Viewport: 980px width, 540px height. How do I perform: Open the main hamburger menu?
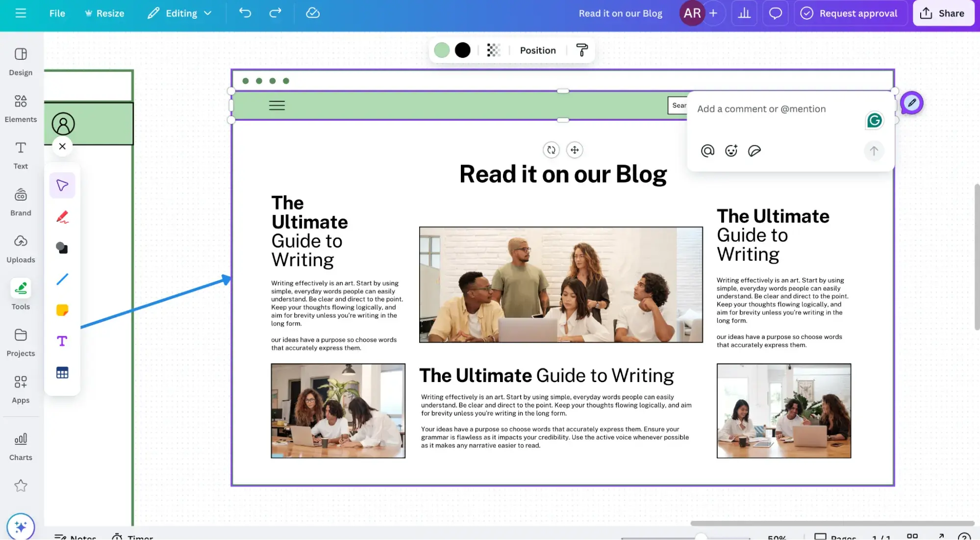click(x=21, y=13)
